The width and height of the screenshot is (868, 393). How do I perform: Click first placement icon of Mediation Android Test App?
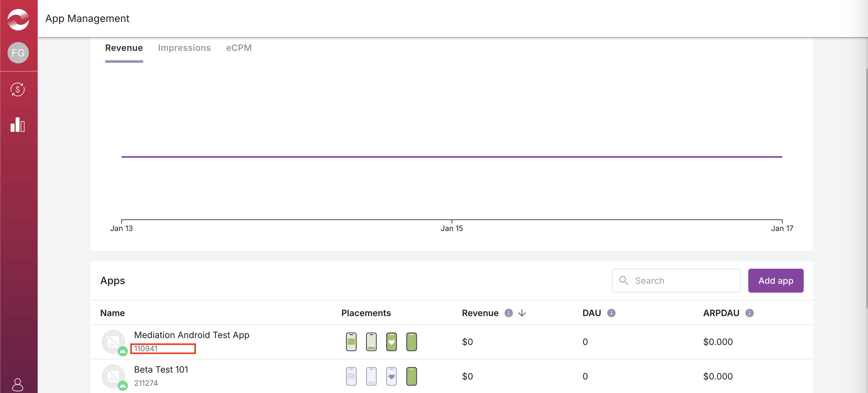pos(351,342)
